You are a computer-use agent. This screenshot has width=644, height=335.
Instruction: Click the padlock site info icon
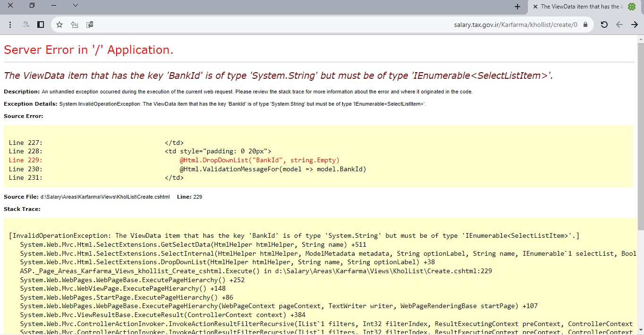(585, 25)
